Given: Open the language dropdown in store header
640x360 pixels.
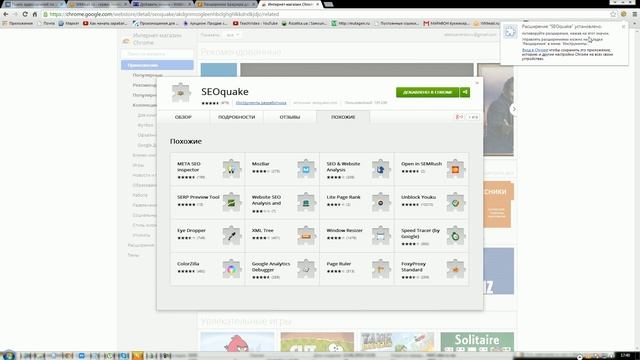Looking at the screenshot, I should click(233, 35).
